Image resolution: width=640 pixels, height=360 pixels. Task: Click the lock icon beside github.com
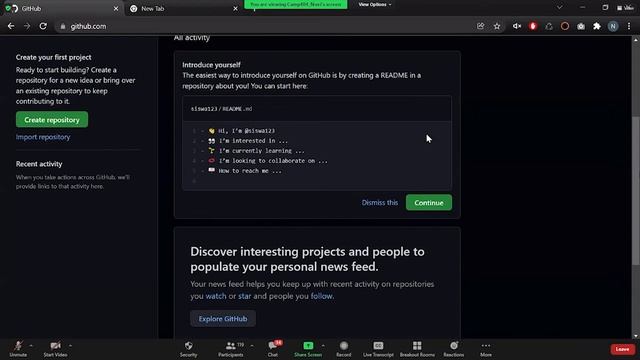click(62, 27)
